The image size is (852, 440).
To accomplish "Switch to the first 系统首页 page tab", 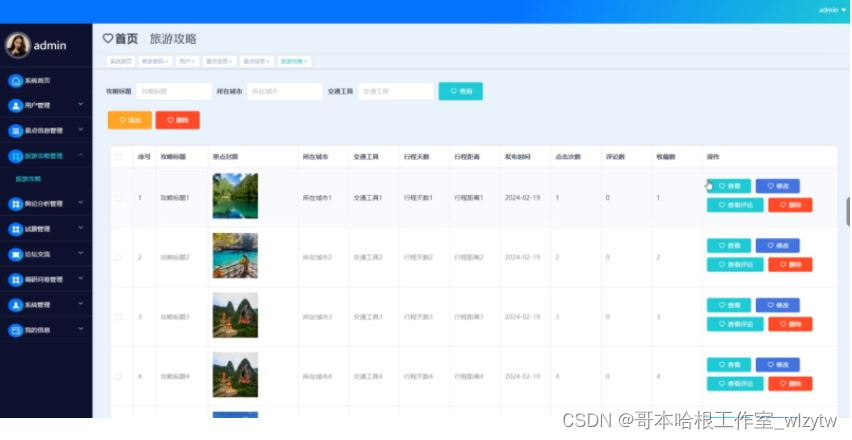I will click(x=121, y=61).
